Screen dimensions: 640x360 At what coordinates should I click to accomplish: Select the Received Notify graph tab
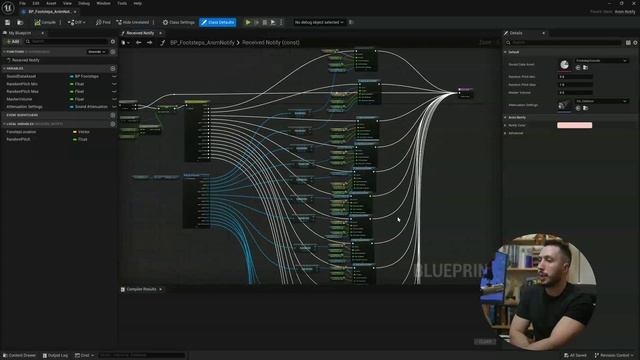pos(140,33)
